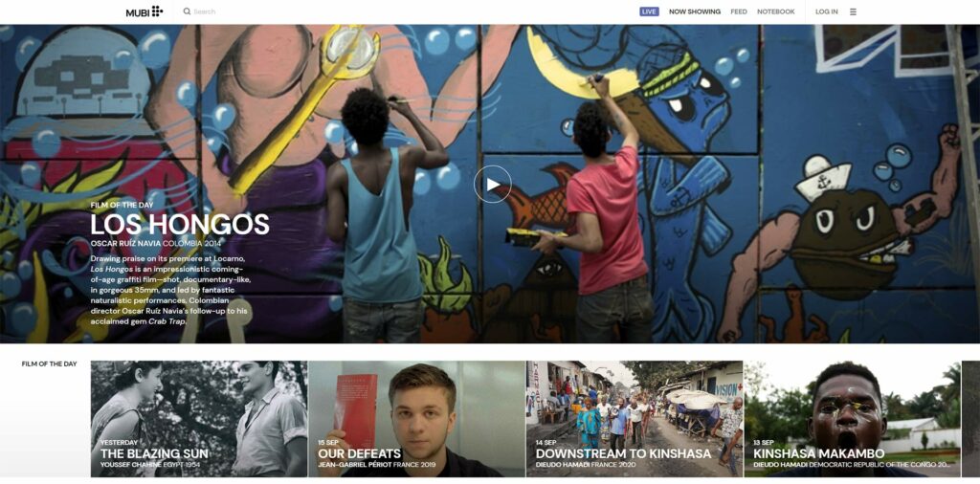
Task: Click director name Oscar Ruíz Navia
Action: pos(125,243)
